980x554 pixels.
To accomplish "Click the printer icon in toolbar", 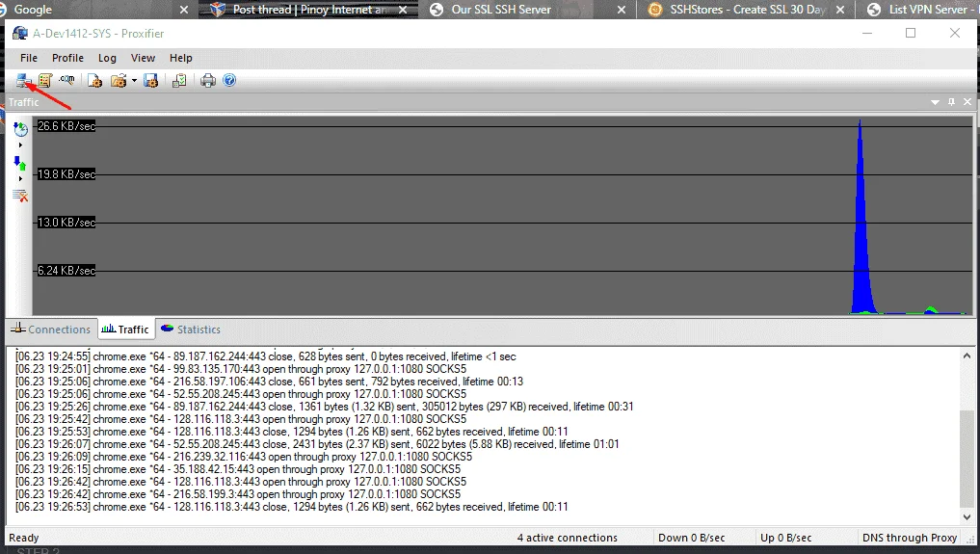I will point(208,81).
